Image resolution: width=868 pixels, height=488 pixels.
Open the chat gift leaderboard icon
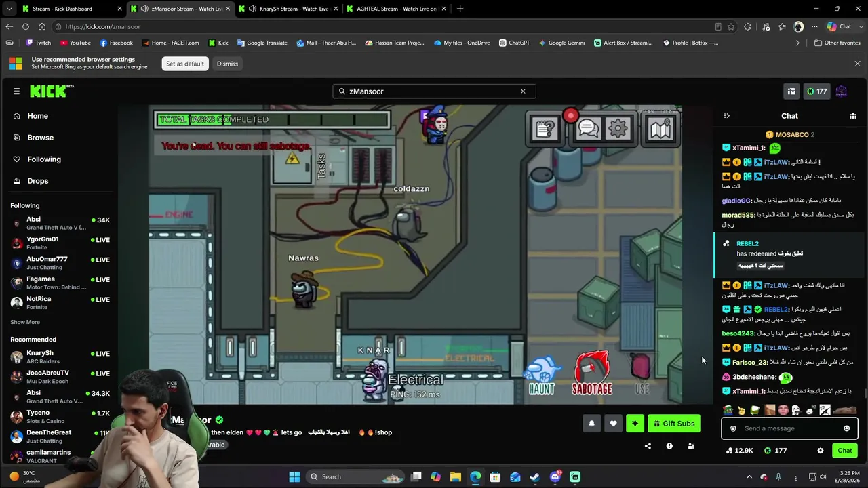(x=853, y=116)
